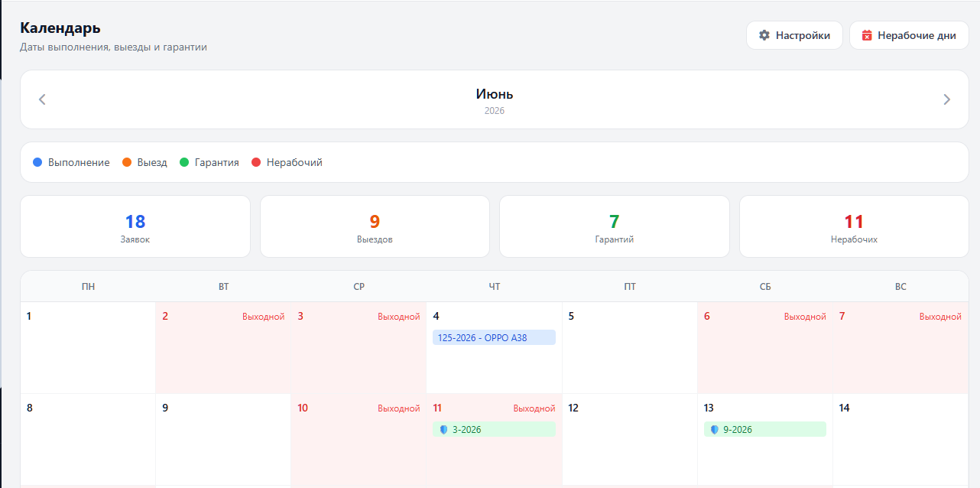Click the СБ weekday header
The height and width of the screenshot is (488, 980).
click(765, 287)
